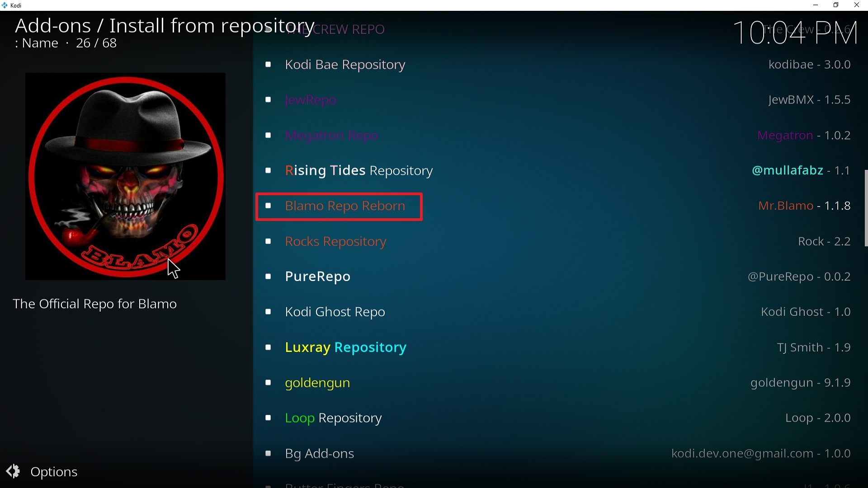Minimize the Kodi window
868x488 pixels.
816,5
